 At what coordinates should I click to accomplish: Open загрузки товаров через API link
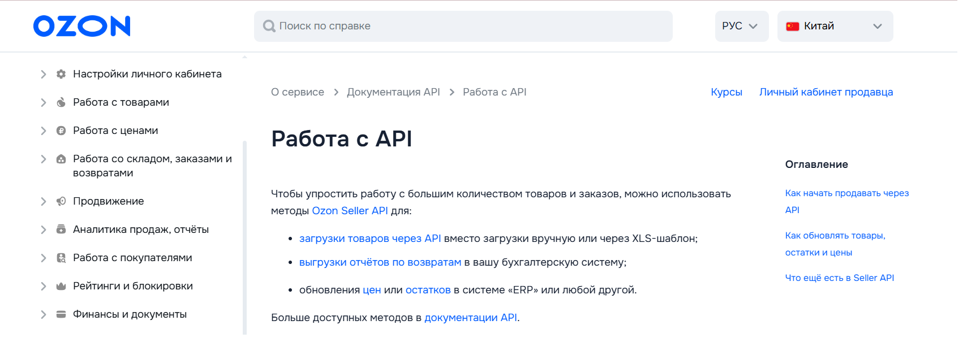[370, 239]
